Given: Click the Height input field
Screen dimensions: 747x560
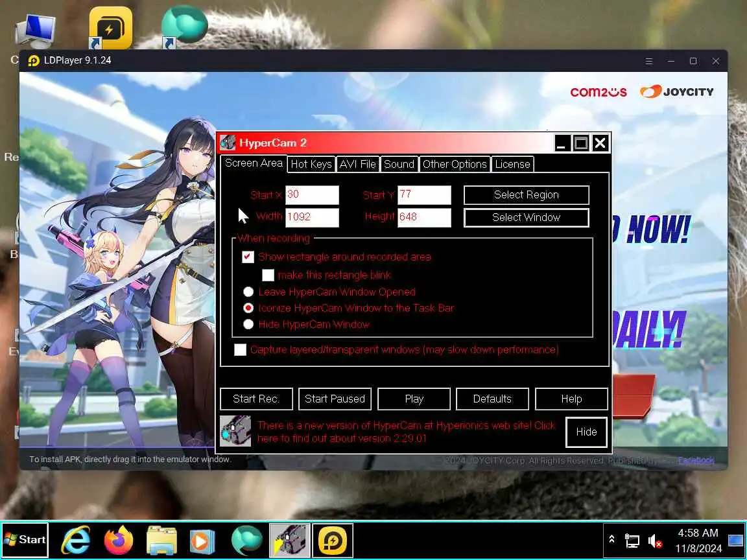Looking at the screenshot, I should [425, 217].
